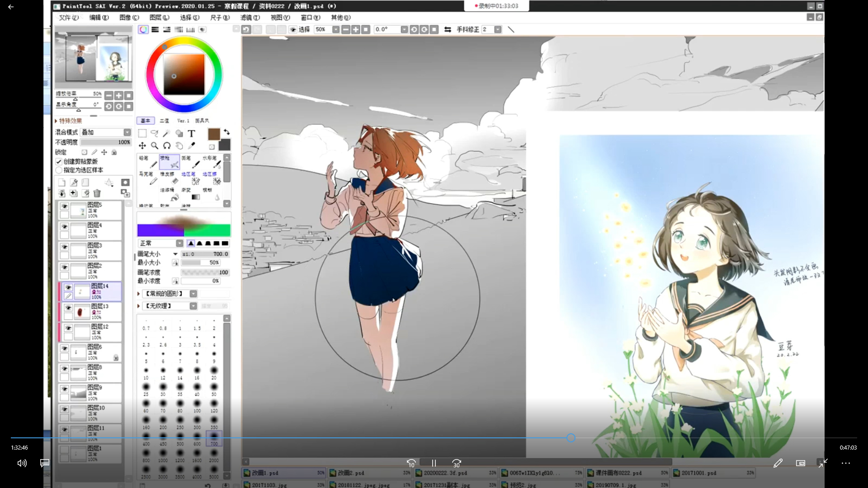The image size is (868, 488).
Task: Select the eyedropper color picker tool
Action: (191, 145)
